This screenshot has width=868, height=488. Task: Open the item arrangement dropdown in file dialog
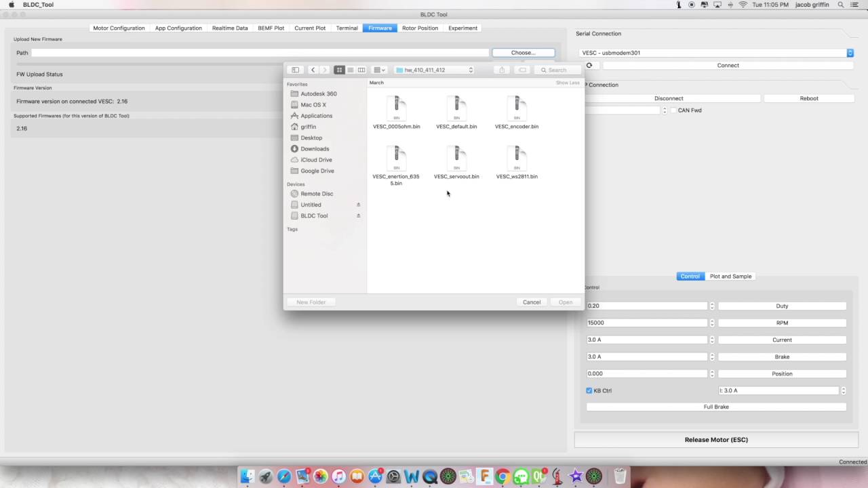380,70
